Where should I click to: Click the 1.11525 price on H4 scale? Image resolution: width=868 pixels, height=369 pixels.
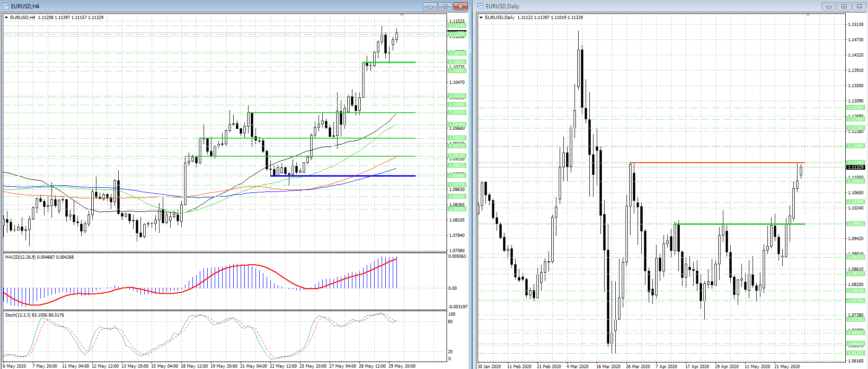click(x=457, y=21)
